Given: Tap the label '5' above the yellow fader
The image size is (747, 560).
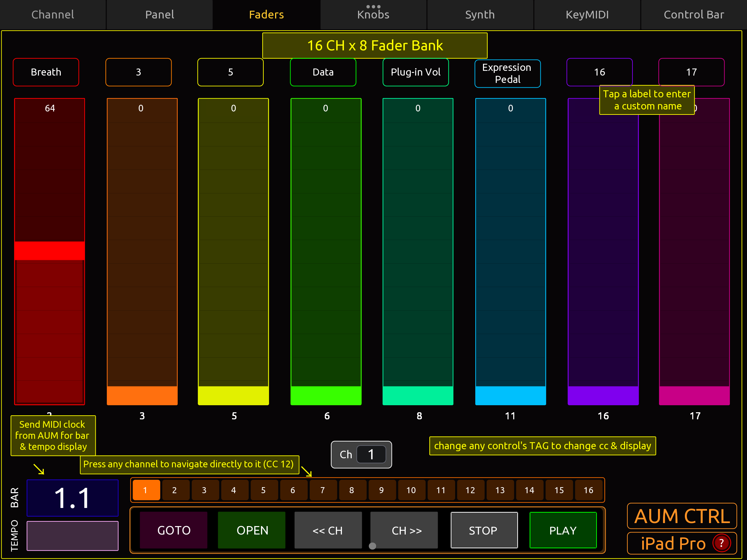Looking at the screenshot, I should point(230,72).
